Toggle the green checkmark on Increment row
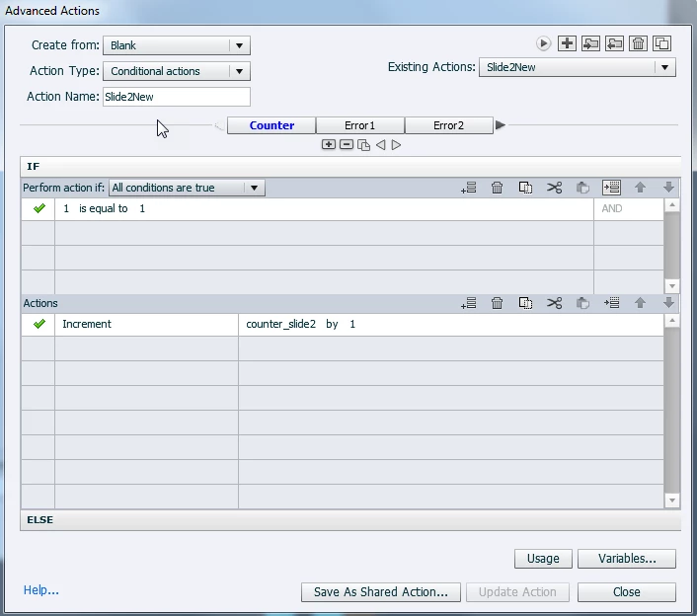697x616 pixels. (x=39, y=324)
